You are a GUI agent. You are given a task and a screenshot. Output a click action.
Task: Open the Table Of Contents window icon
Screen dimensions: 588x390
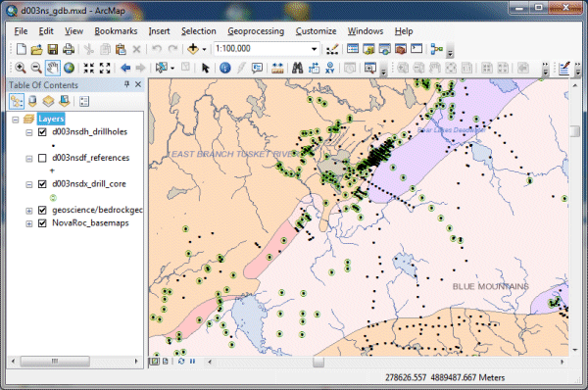click(353, 49)
